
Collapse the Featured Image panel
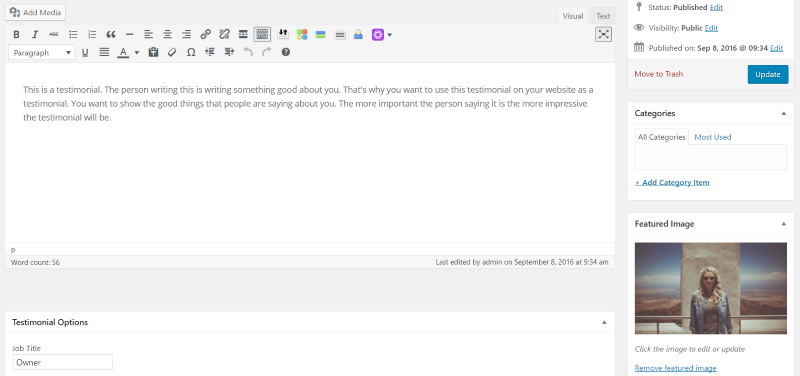click(x=784, y=224)
